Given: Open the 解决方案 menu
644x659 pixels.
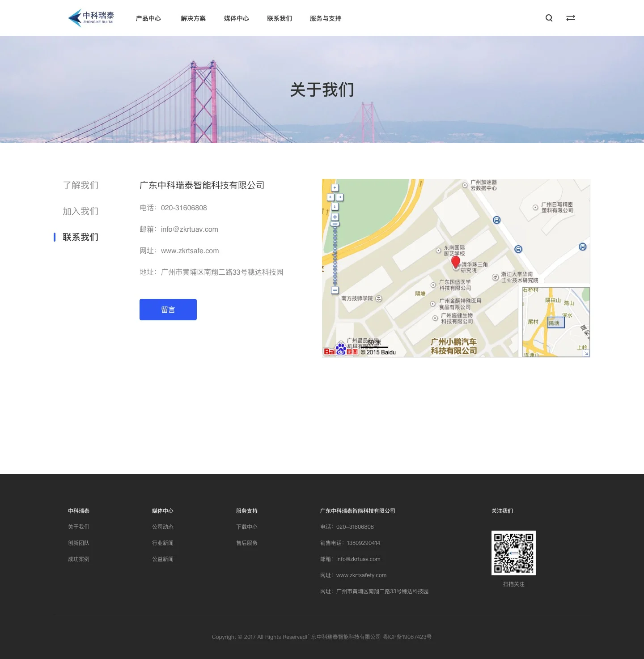Looking at the screenshot, I should [x=193, y=18].
